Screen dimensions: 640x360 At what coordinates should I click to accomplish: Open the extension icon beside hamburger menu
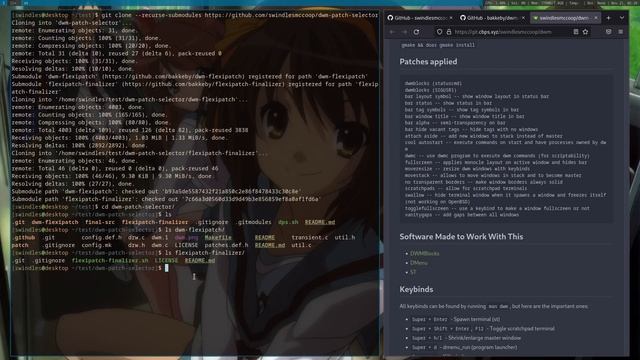[x=609, y=32]
